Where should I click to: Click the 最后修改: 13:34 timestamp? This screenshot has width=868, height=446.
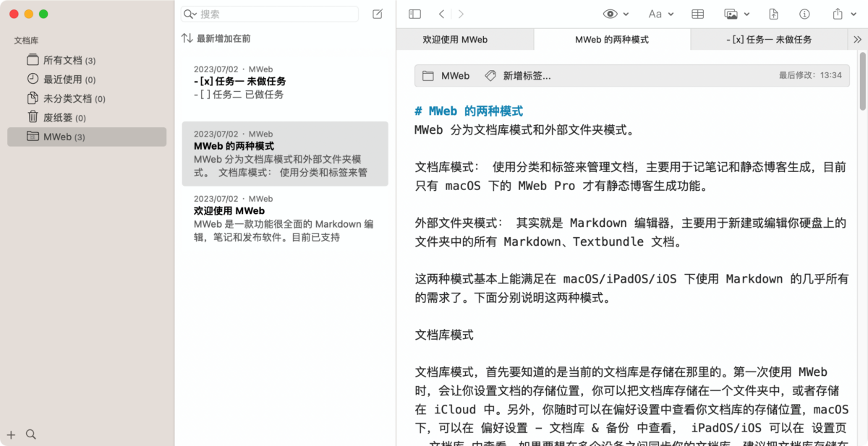coord(810,75)
